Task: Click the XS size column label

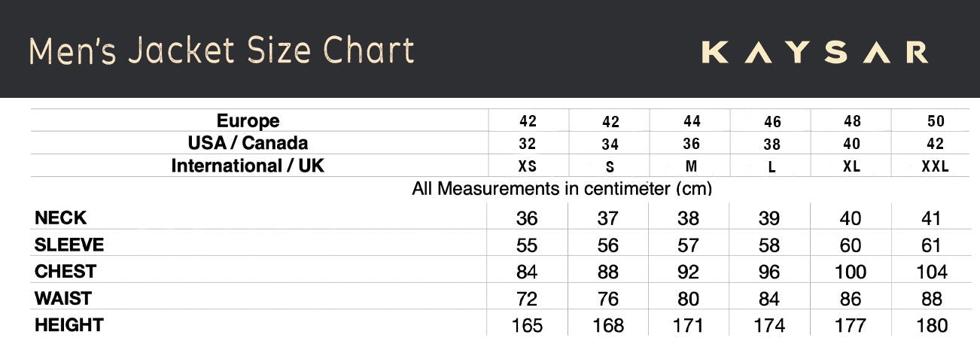Action: pos(528,167)
